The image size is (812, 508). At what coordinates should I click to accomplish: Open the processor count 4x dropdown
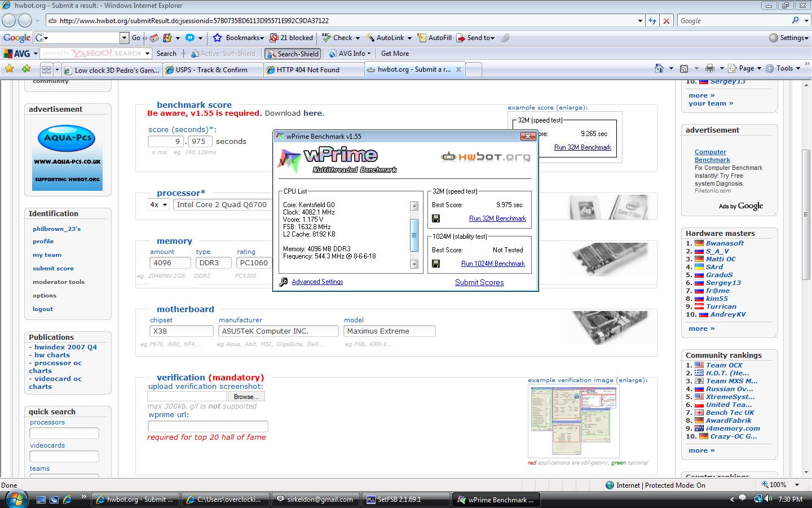tap(158, 205)
